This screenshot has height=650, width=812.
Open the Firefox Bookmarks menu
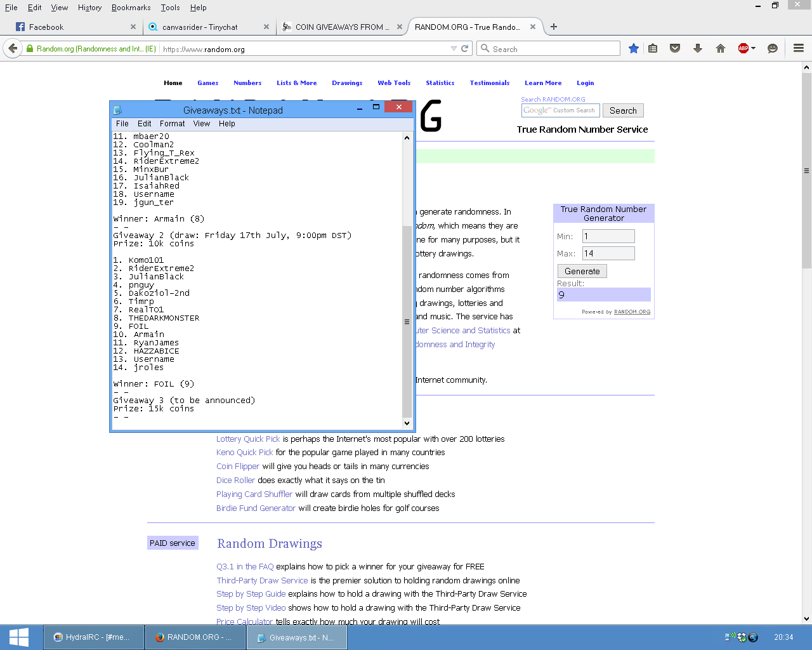pos(131,8)
